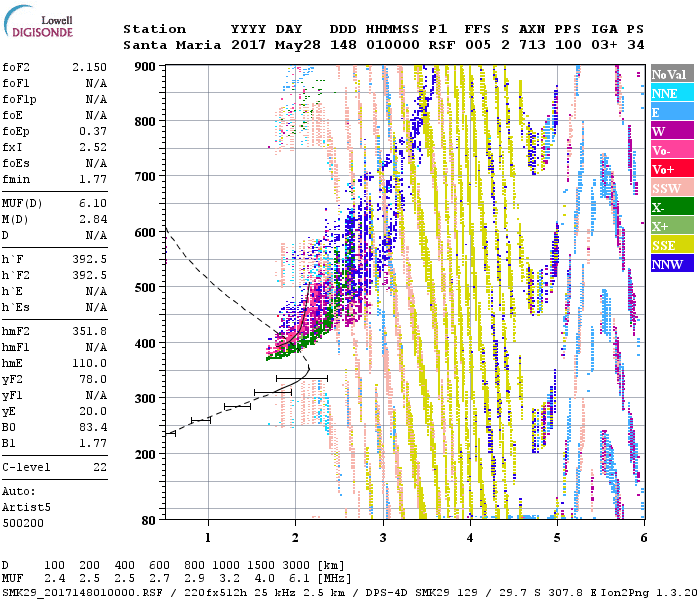
Task: Click the D 100 distance entry
Action: click(54, 566)
